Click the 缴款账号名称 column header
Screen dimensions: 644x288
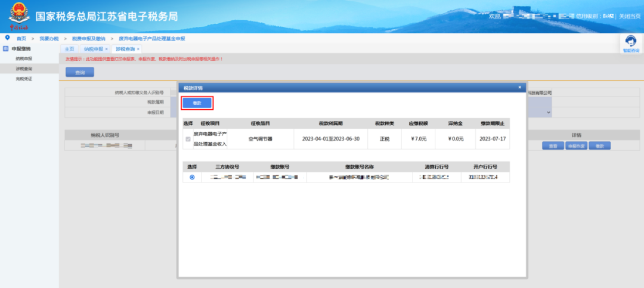click(360, 167)
